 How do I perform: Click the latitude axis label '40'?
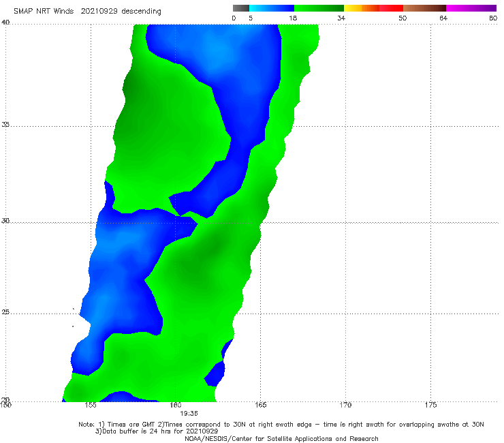(5, 22)
